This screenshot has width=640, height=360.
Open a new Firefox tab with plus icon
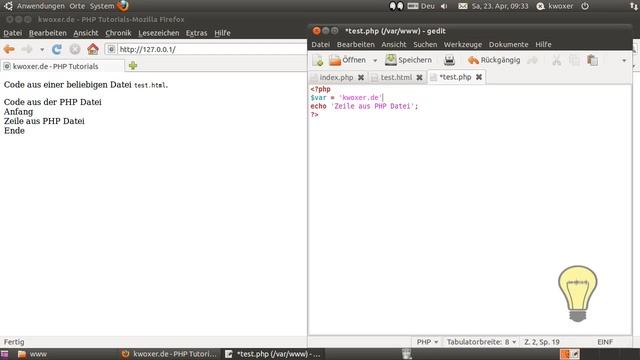coord(133,66)
